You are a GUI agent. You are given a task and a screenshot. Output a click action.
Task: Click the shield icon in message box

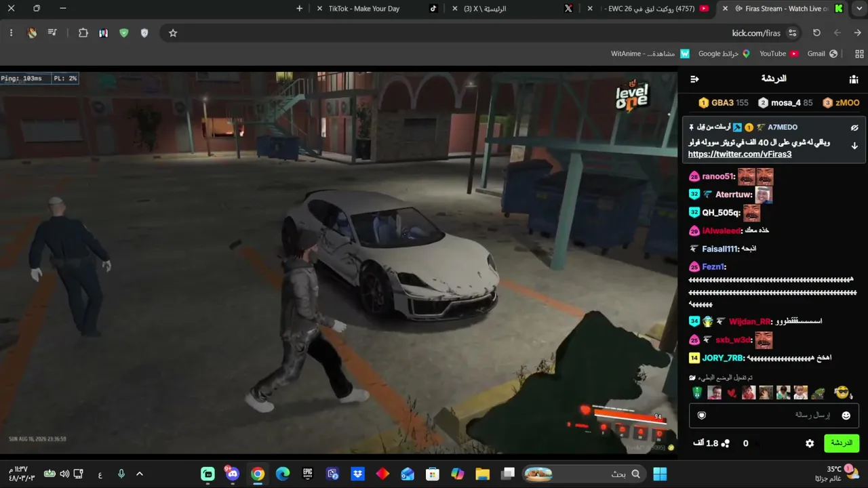click(702, 415)
